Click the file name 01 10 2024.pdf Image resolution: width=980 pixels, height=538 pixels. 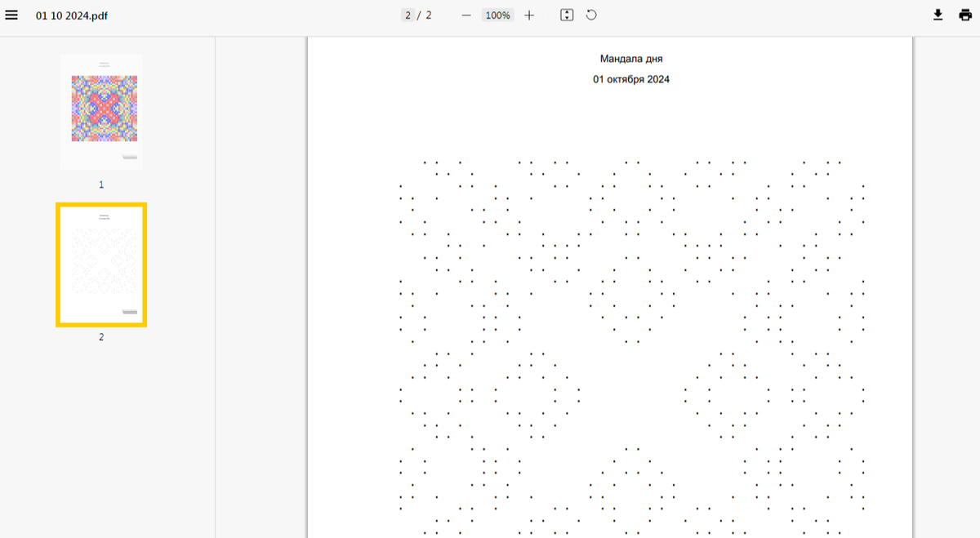[x=71, y=16]
